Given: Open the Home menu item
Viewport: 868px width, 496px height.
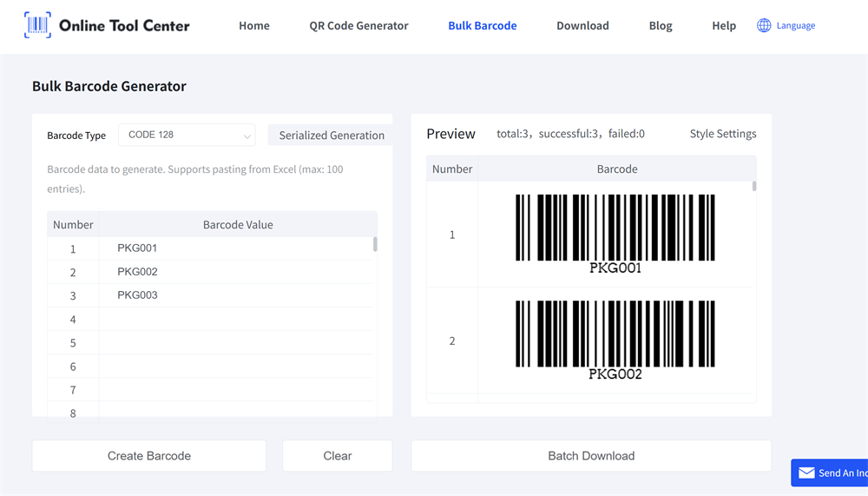Looking at the screenshot, I should click(253, 25).
